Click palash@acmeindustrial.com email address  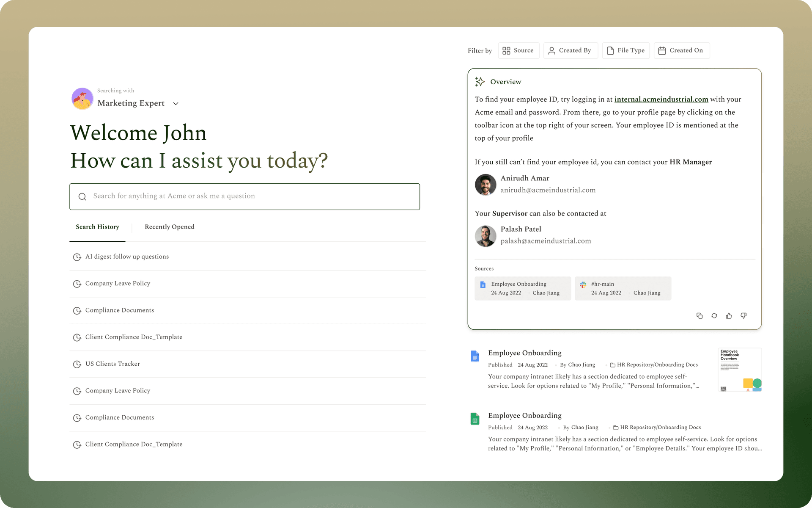[546, 241]
